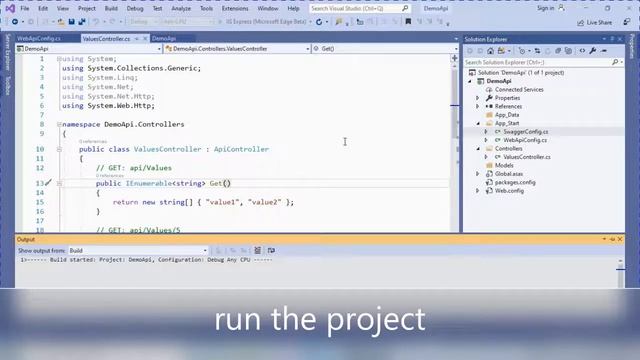The width and height of the screenshot is (640, 360).
Task: Click Switch Views folder icon in Solution Explorer
Action: [x=501, y=51]
